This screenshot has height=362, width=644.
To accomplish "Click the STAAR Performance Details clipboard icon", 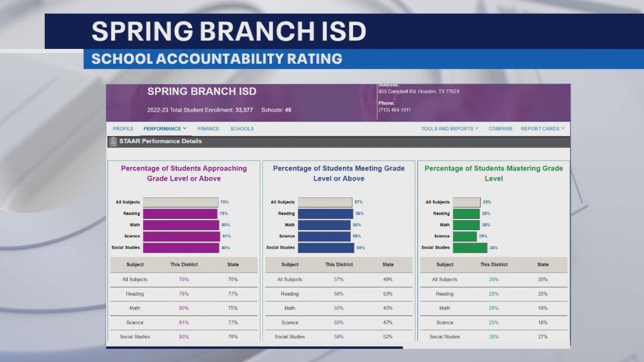I will [x=113, y=141].
